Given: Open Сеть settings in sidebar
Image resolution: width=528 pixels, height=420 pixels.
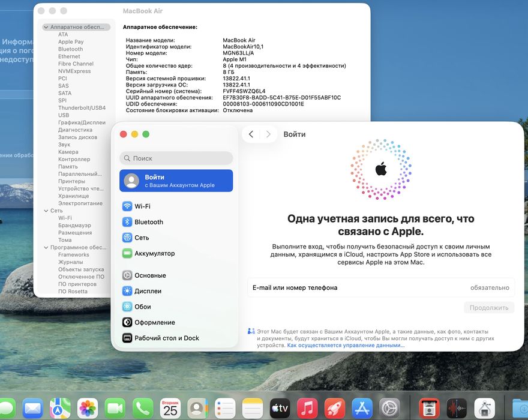Looking at the screenshot, I should point(176,238).
